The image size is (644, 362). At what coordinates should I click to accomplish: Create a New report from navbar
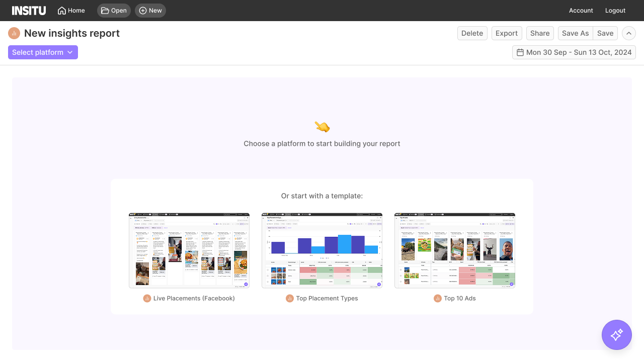click(x=150, y=11)
